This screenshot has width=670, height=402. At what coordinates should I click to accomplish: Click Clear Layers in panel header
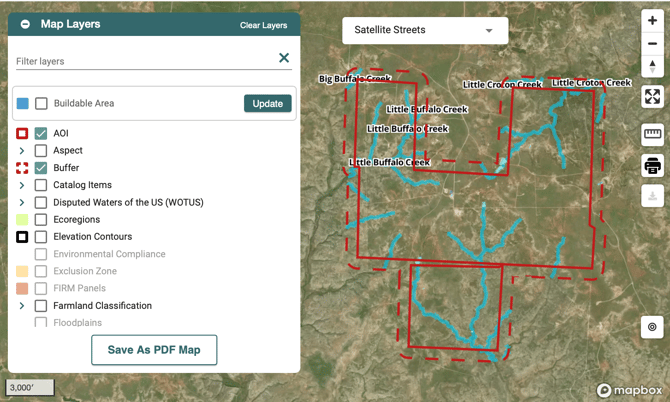263,25
